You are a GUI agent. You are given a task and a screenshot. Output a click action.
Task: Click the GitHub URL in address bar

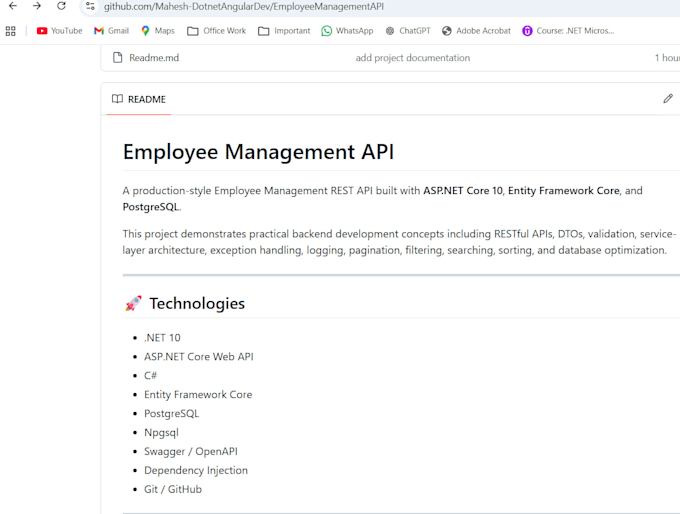click(x=243, y=7)
